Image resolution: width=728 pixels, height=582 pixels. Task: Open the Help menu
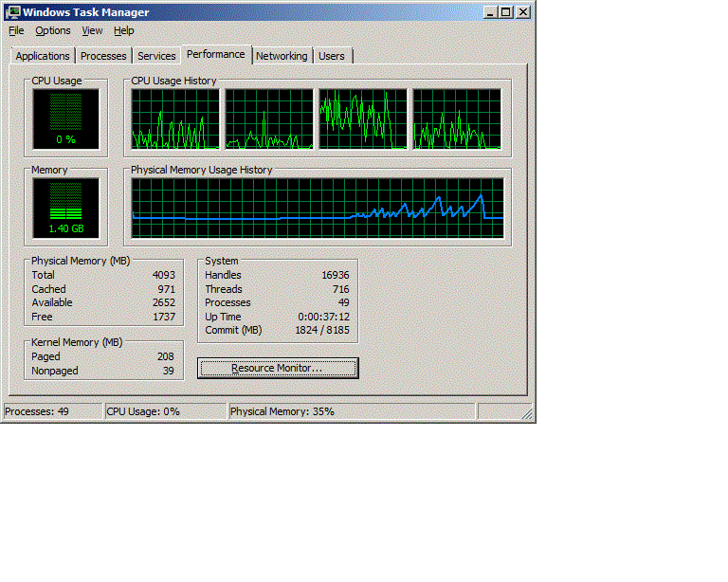[123, 30]
